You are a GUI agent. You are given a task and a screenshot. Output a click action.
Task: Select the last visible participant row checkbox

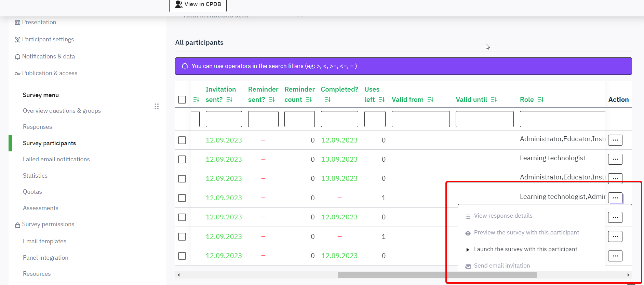click(182, 256)
